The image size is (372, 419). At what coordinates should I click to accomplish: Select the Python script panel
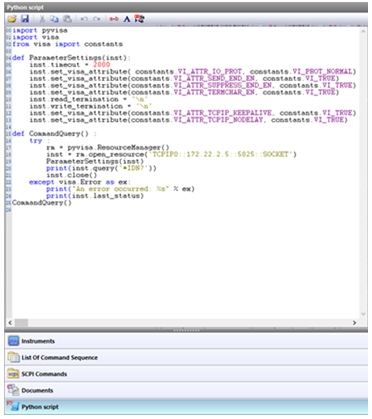tap(186, 407)
